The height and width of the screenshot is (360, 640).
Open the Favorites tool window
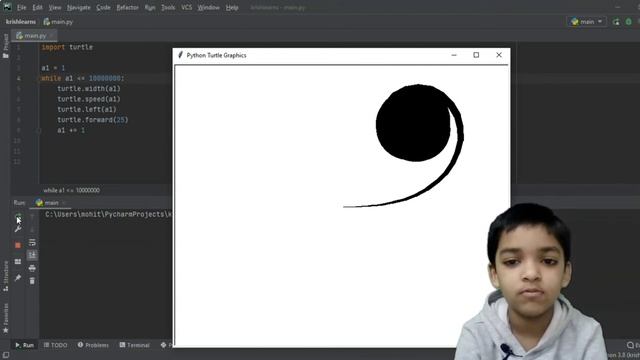6,318
